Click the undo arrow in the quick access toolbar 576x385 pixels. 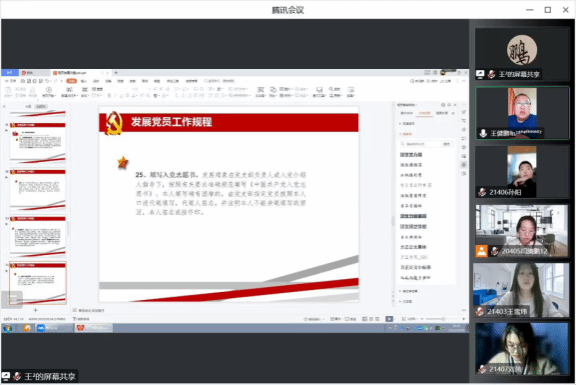[x=47, y=81]
